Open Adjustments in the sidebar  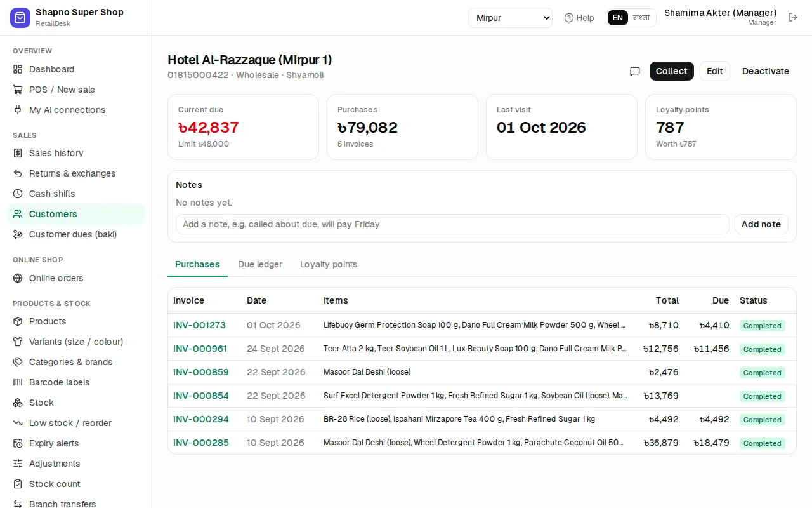coord(76,464)
